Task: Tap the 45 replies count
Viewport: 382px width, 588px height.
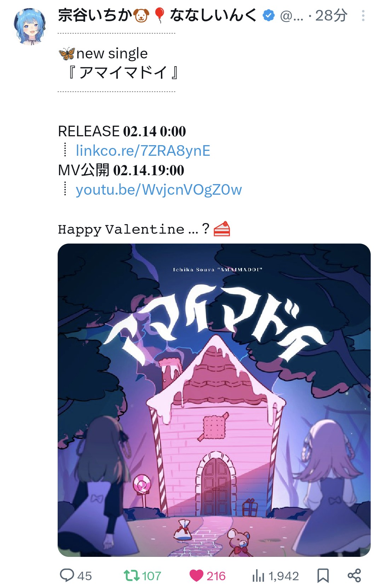Action: (85, 576)
